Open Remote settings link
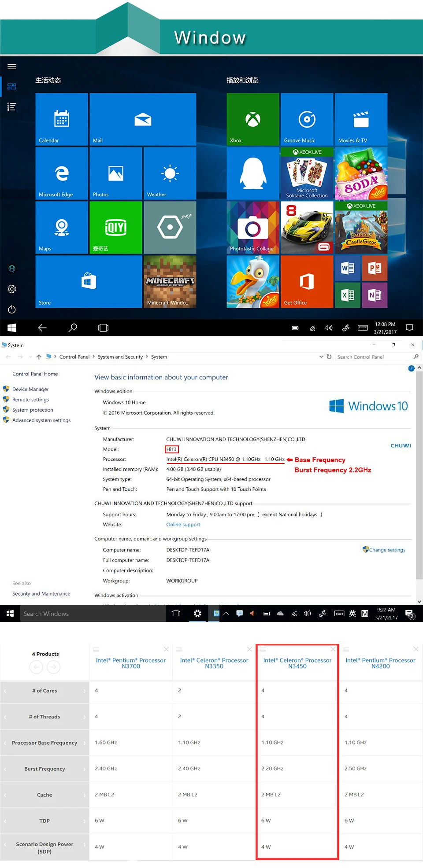 coord(30,400)
